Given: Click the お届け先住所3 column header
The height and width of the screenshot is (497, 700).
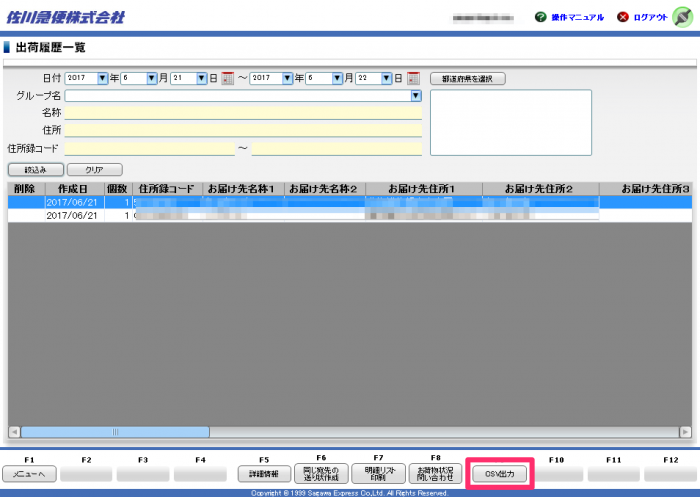Looking at the screenshot, I should (x=646, y=189).
